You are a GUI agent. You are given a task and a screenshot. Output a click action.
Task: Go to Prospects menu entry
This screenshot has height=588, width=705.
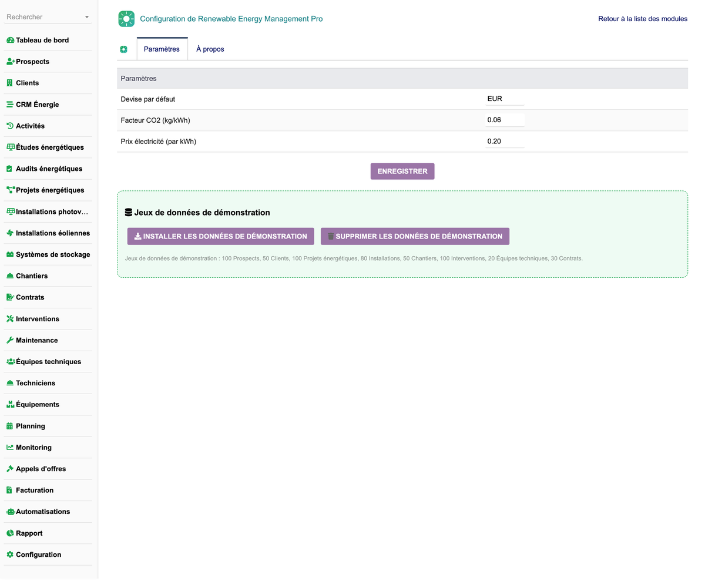click(x=33, y=62)
